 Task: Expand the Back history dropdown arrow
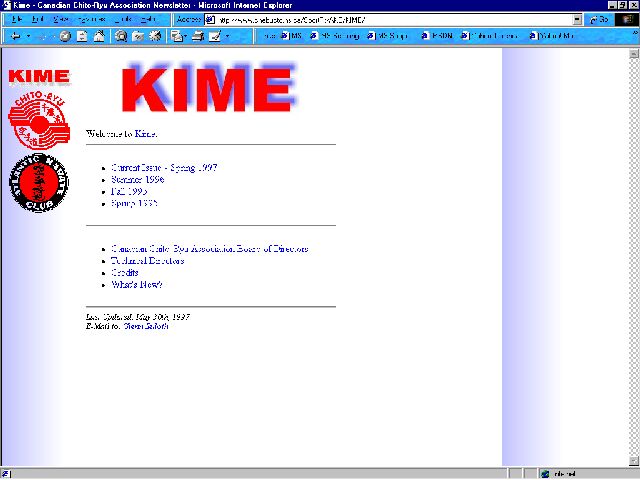pyautogui.click(x=27, y=36)
